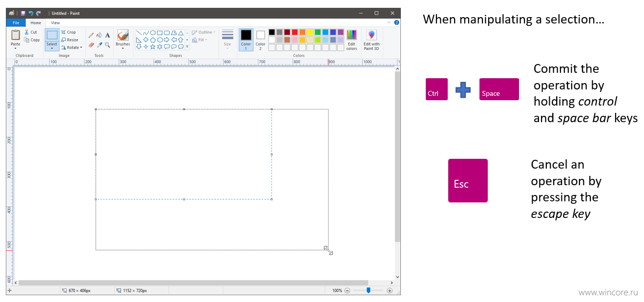Open the Outline dropdown

click(204, 32)
